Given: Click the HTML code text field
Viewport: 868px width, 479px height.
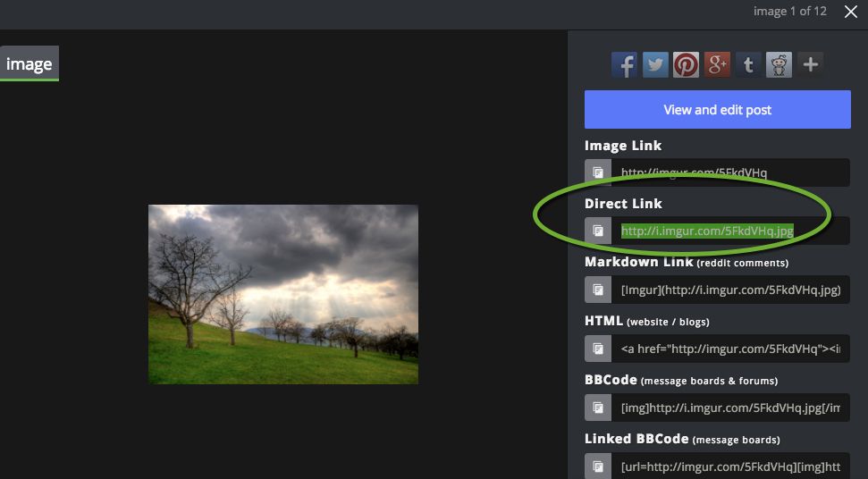Looking at the screenshot, I should point(730,349).
